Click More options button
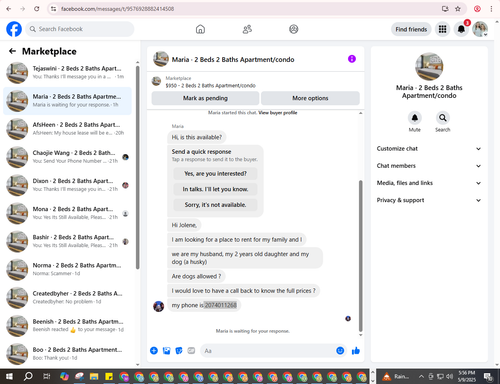Screen dimensions: 500x384 310,98
